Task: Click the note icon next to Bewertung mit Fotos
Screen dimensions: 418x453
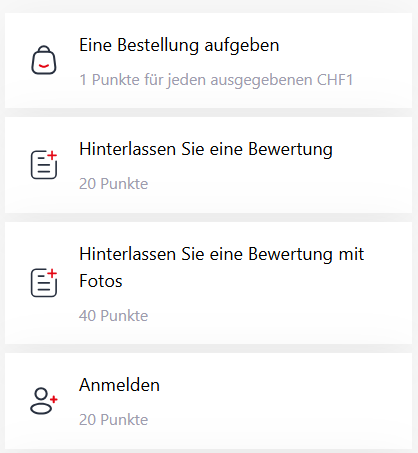Action: [44, 283]
